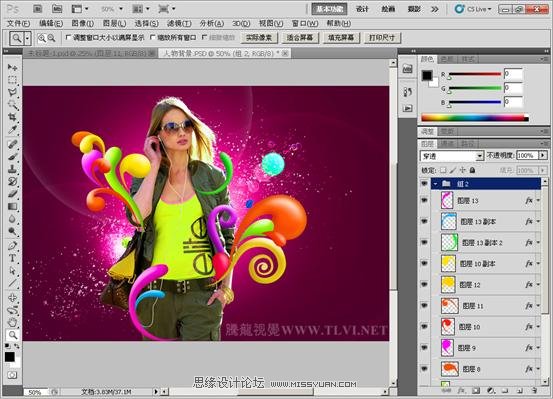Viewport: 553px width, 399px height.
Task: Select the Dodge tool
Action: pos(12,231)
